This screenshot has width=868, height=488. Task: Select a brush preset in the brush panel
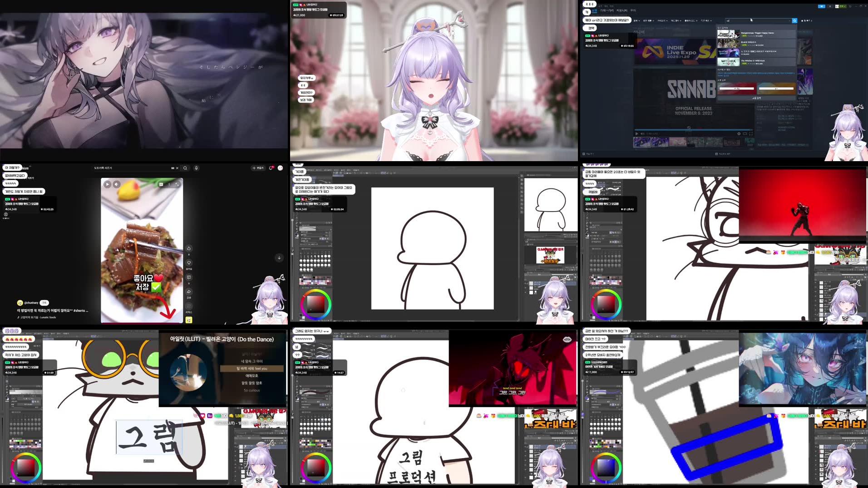[x=301, y=261]
